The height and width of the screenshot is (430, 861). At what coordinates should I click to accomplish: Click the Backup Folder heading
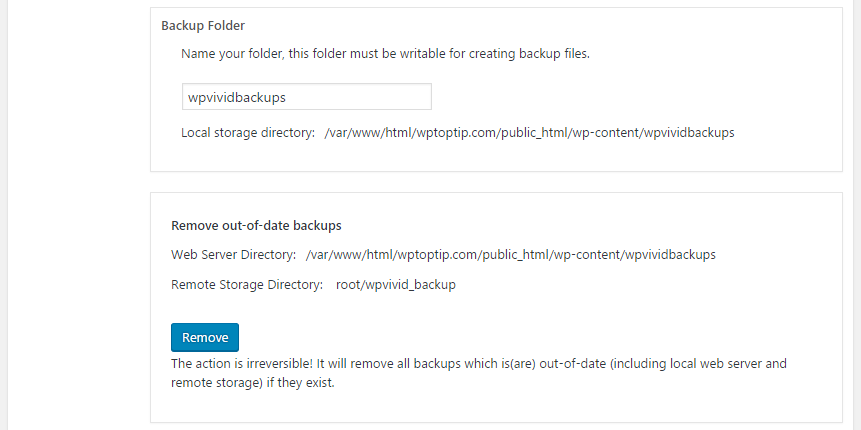[203, 25]
